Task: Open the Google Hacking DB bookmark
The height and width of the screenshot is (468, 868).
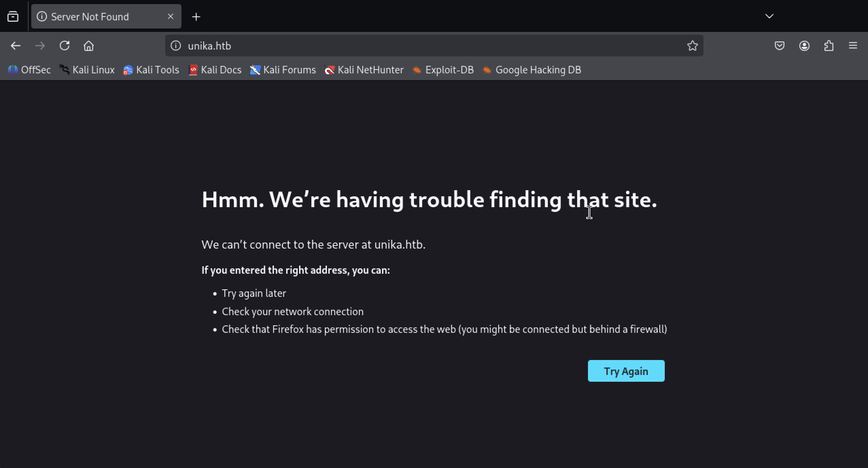Action: (532, 70)
